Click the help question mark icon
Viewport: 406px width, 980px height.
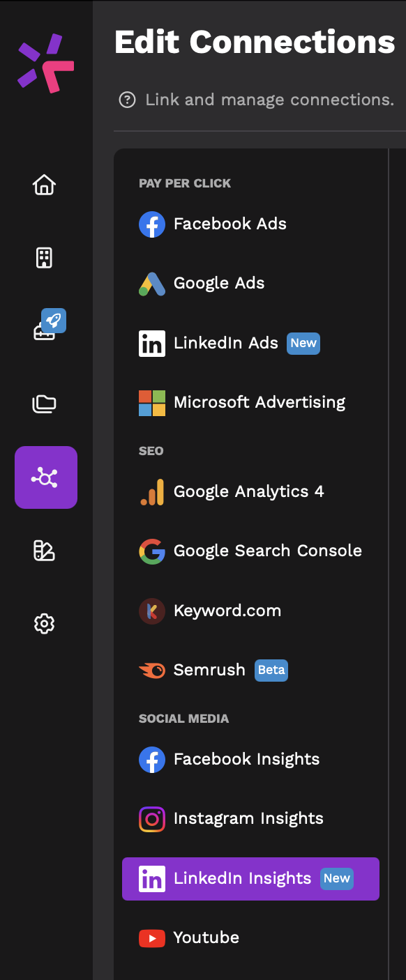[127, 100]
